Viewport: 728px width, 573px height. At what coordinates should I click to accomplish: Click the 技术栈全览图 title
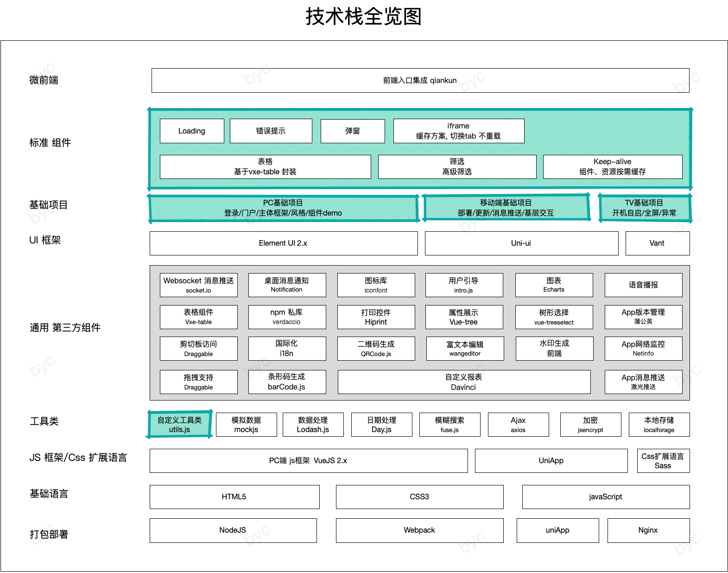[364, 17]
